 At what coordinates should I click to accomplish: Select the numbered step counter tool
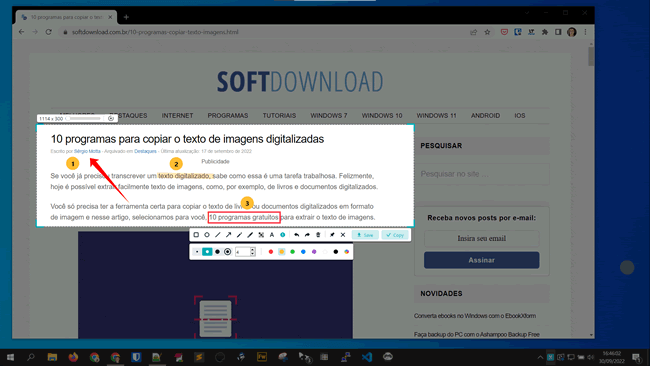283,235
